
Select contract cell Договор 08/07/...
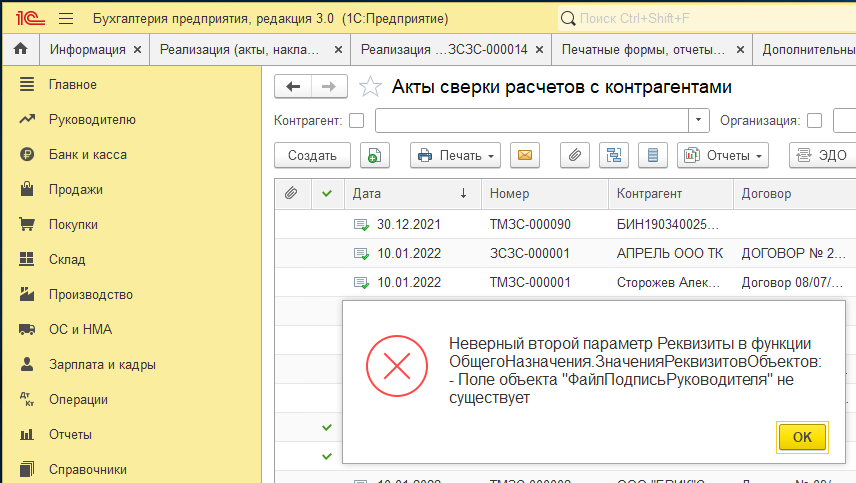(x=792, y=282)
